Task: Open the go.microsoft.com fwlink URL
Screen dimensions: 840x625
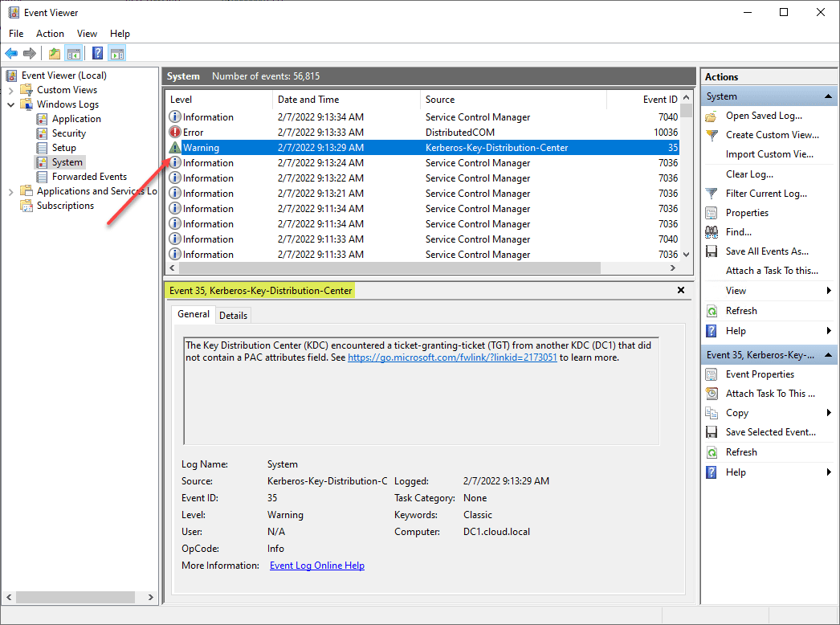Action: (452, 357)
